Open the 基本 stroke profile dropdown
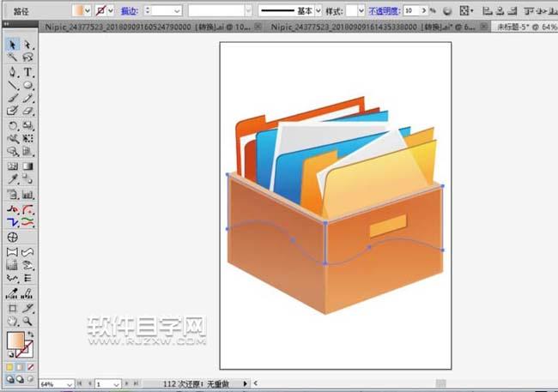The image size is (558, 392). pyautogui.click(x=318, y=11)
